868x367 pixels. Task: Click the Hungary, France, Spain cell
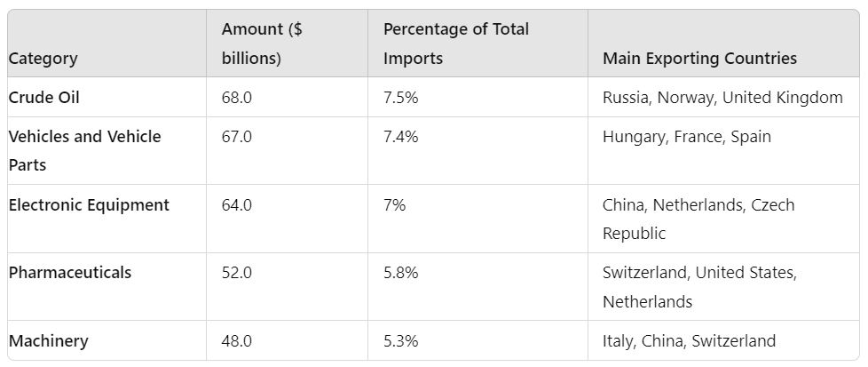[x=687, y=137]
